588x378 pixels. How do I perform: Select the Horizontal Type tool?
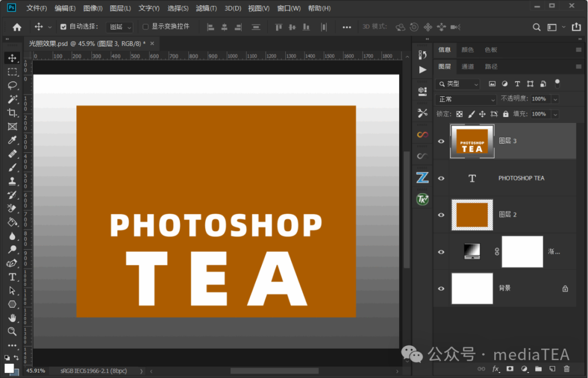click(13, 277)
